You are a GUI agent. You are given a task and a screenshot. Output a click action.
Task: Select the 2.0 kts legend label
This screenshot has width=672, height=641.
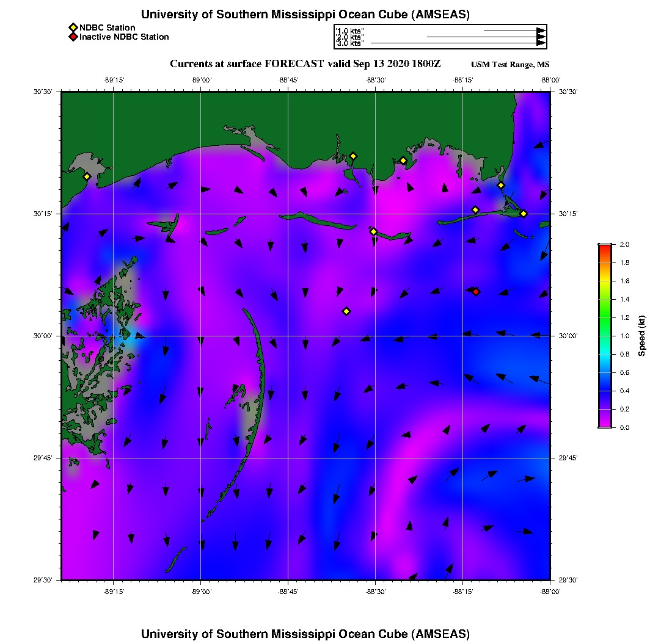click(350, 37)
